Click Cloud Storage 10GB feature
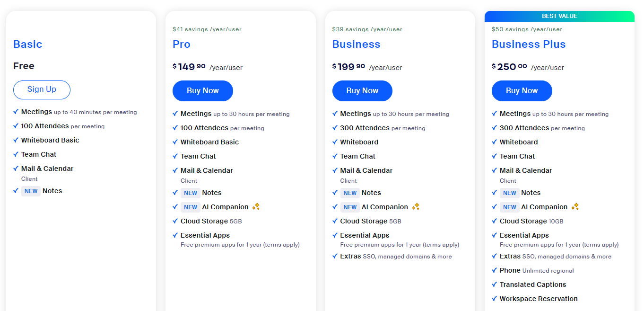Viewport: 644px width, 311px height. 531,221
